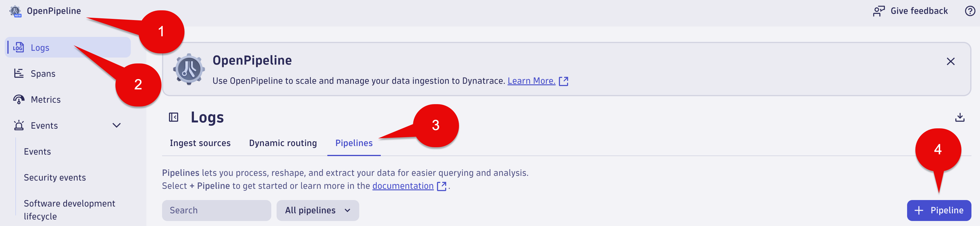Switch to the Dynamic routing tab
Viewport: 980px width, 226px height.
click(x=283, y=143)
